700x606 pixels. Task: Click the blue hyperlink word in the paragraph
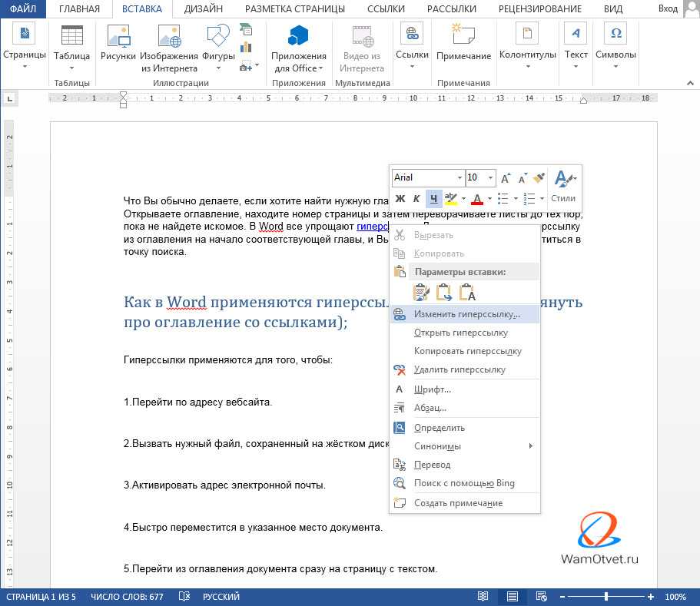[x=373, y=227]
